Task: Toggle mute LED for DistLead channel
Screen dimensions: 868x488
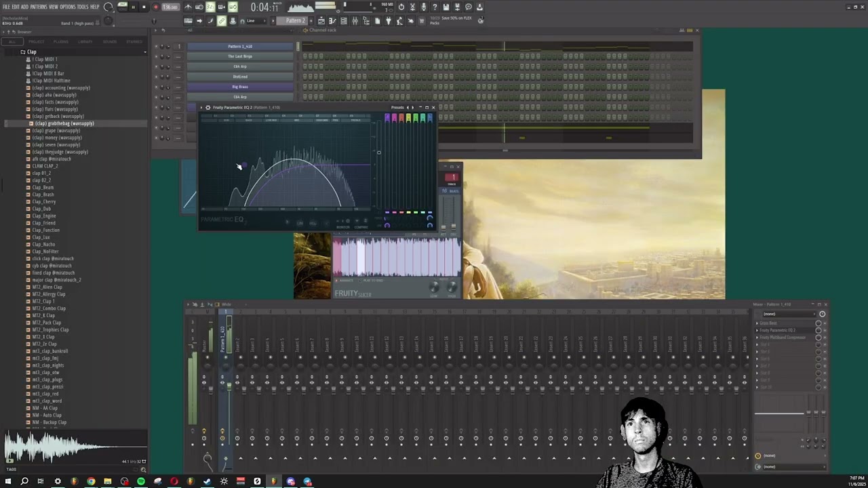Action: pyautogui.click(x=157, y=77)
